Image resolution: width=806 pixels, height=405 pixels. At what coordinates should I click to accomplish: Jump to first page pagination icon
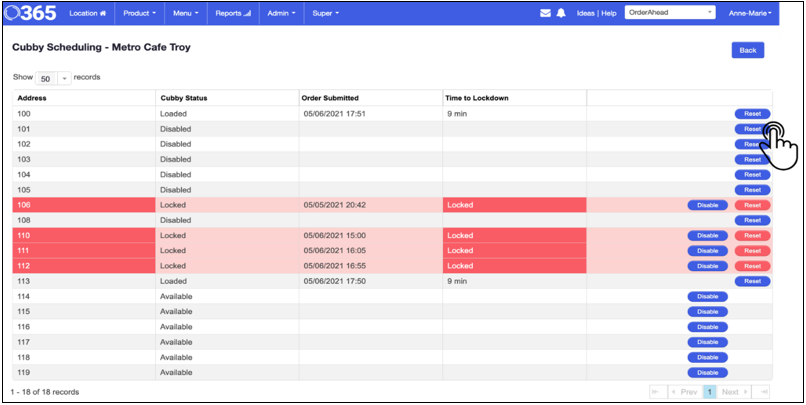[x=658, y=392]
